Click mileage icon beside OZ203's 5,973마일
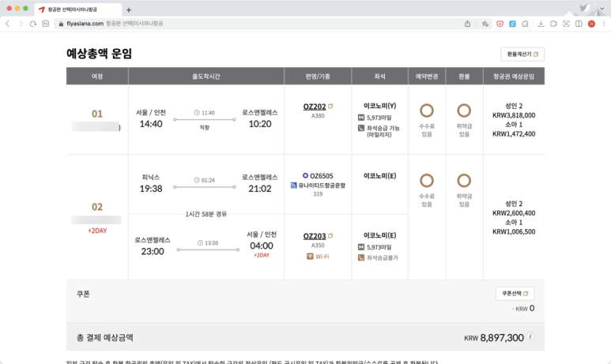 [361, 247]
